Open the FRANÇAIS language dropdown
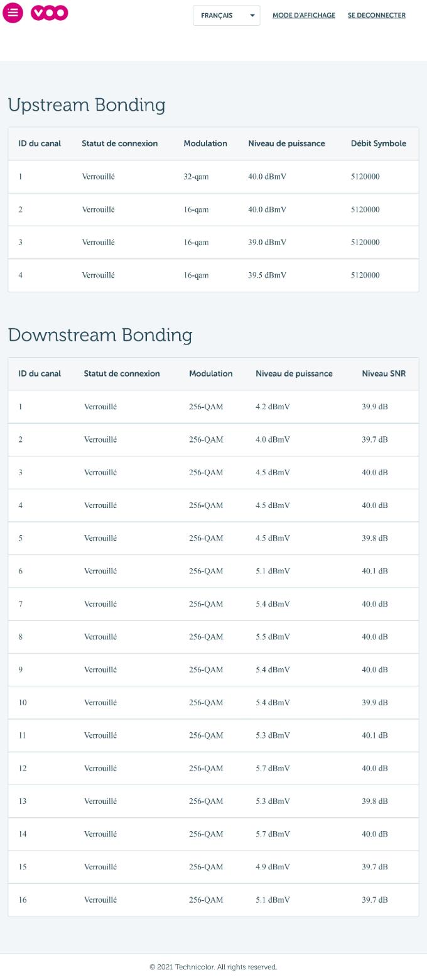This screenshot has width=427, height=980. (226, 16)
